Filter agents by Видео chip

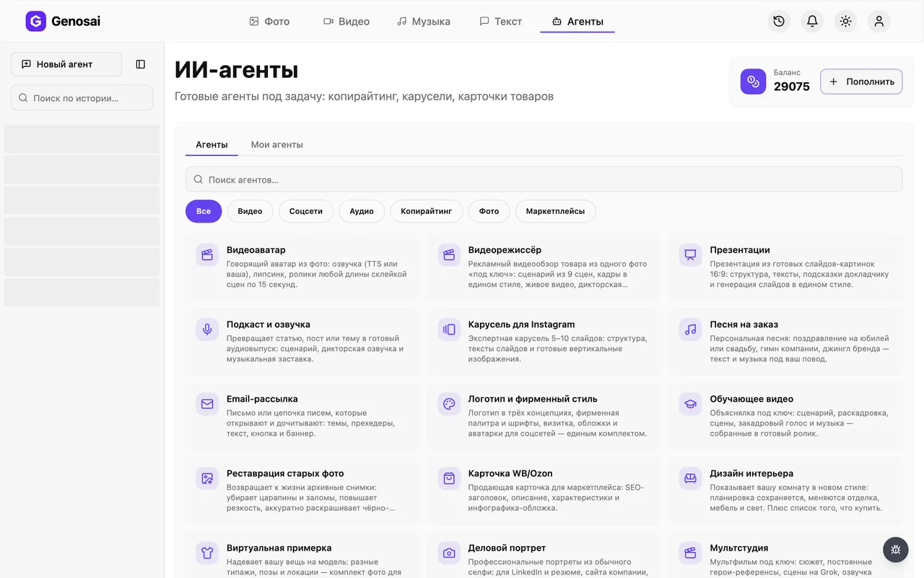point(250,211)
